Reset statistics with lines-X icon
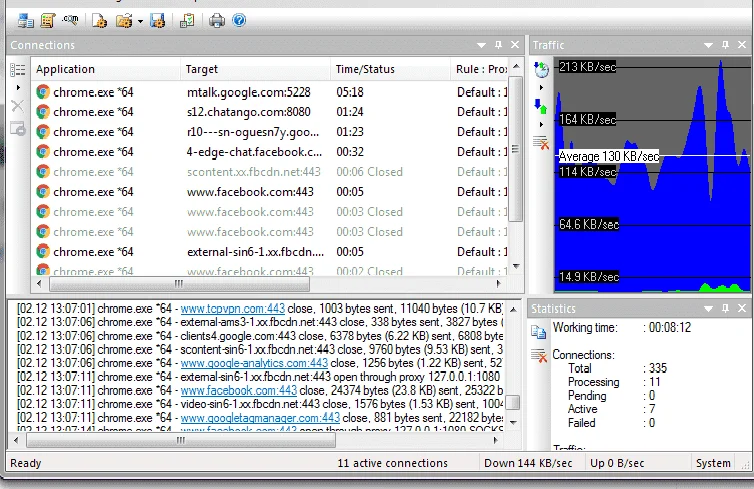The width and height of the screenshot is (754, 489). (539, 355)
